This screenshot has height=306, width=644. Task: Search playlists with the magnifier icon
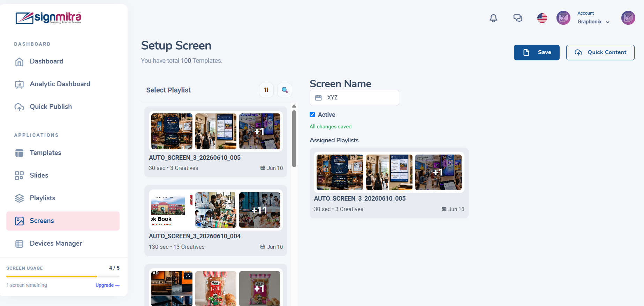[x=285, y=90]
